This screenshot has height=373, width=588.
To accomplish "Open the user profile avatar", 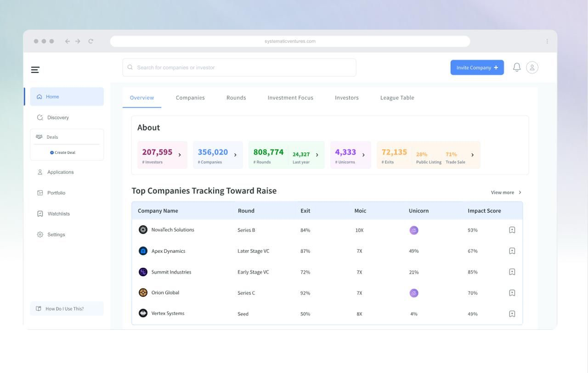I will 532,67.
